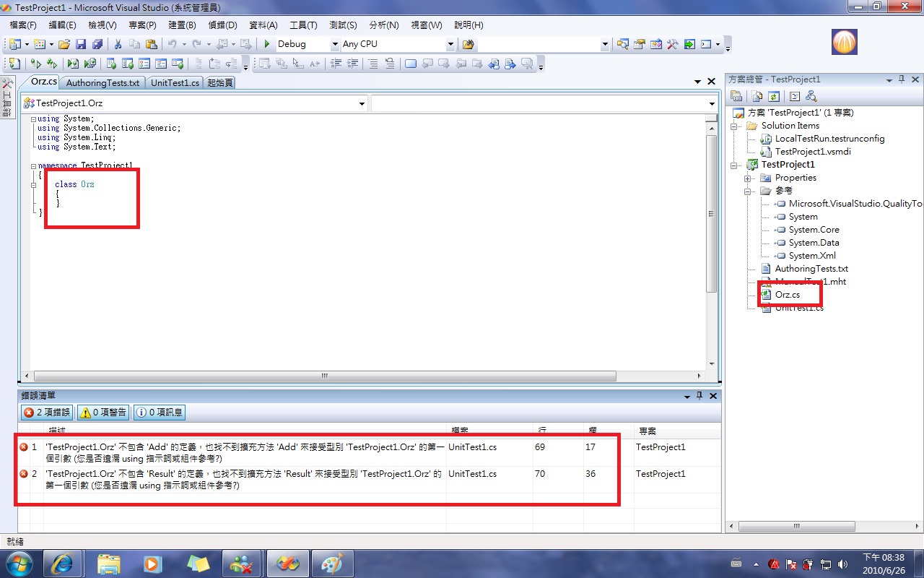The height and width of the screenshot is (578, 924).
Task: Click View Code icon in Solution Explorer
Action: (x=795, y=96)
